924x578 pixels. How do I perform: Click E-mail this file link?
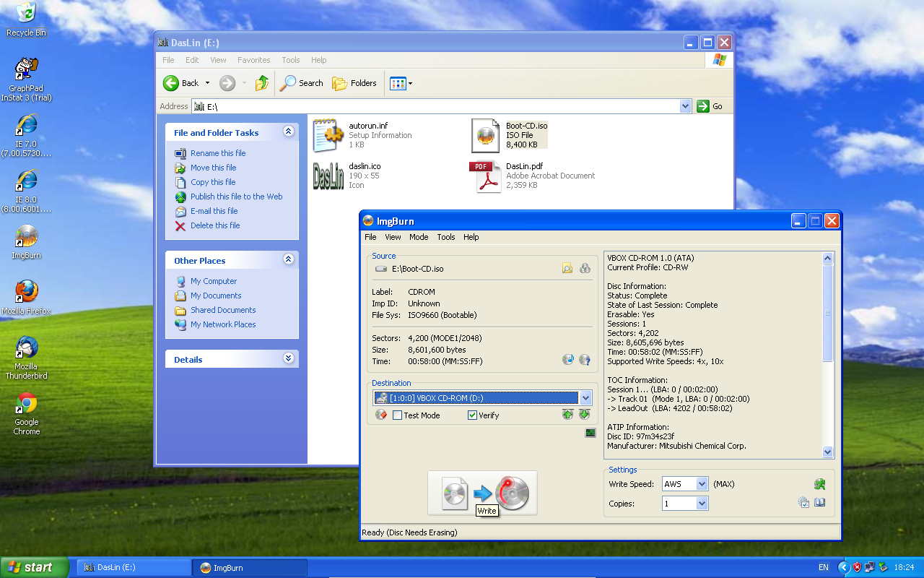[x=214, y=211]
